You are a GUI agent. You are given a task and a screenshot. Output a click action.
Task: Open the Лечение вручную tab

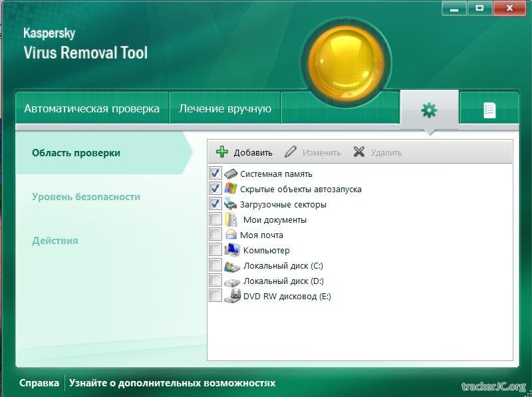click(225, 108)
